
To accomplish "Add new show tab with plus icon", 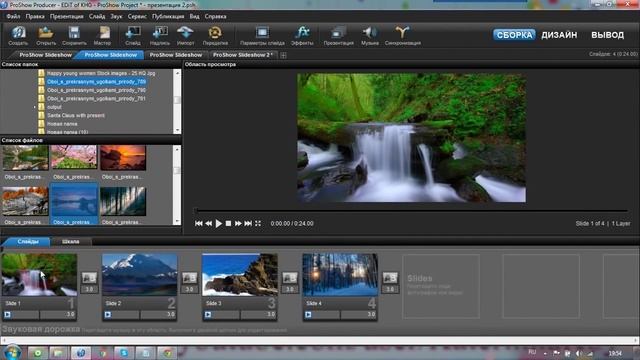I will coord(283,55).
